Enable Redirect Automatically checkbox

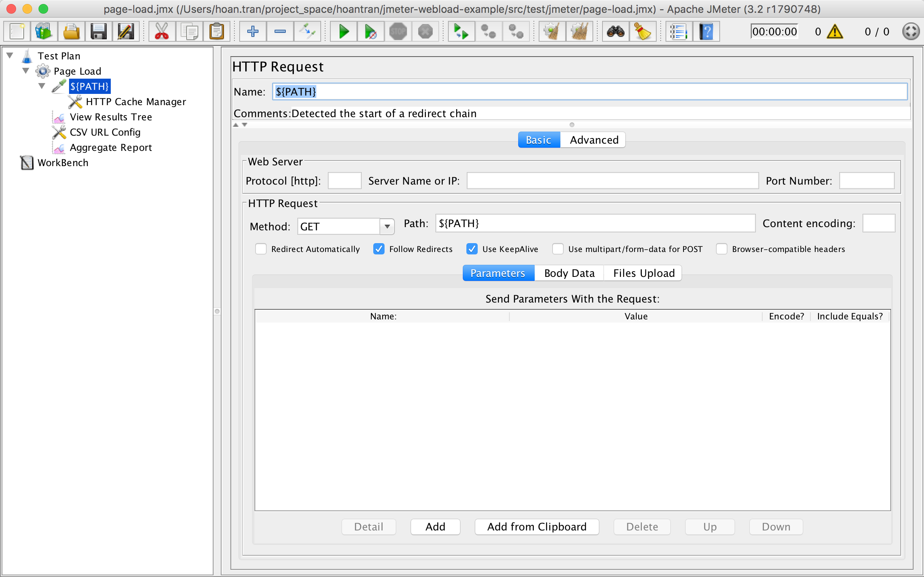coord(261,249)
